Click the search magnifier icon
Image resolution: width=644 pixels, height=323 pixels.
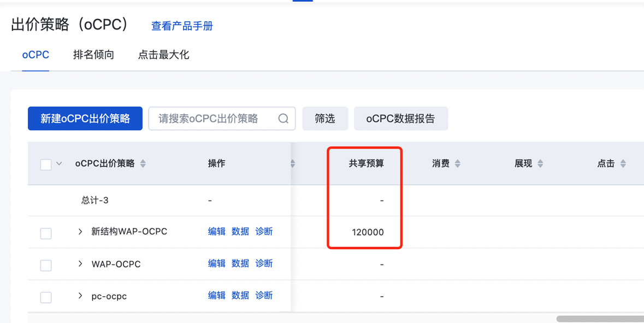pos(283,119)
